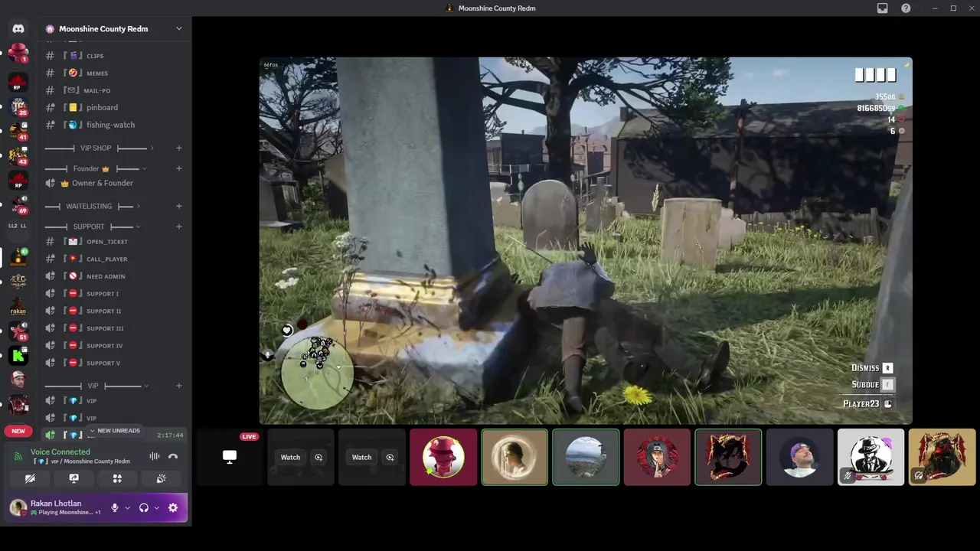This screenshot has width=980, height=551.
Task: Click the main game stream video
Action: [x=586, y=240]
